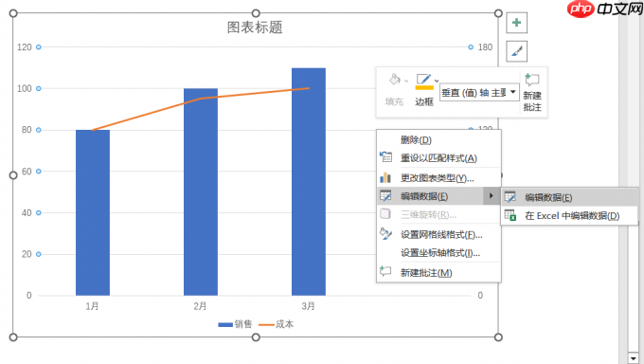Click the 2月 category axis label
This screenshot has width=644, height=364.
pos(200,306)
